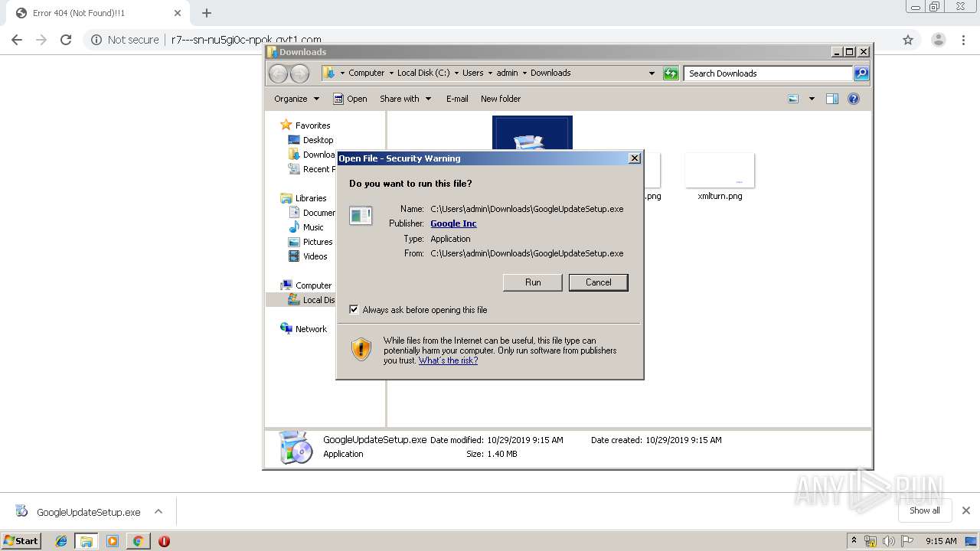Open the Share with dropdown
Image resolution: width=980 pixels, height=551 pixels.
[406, 99]
